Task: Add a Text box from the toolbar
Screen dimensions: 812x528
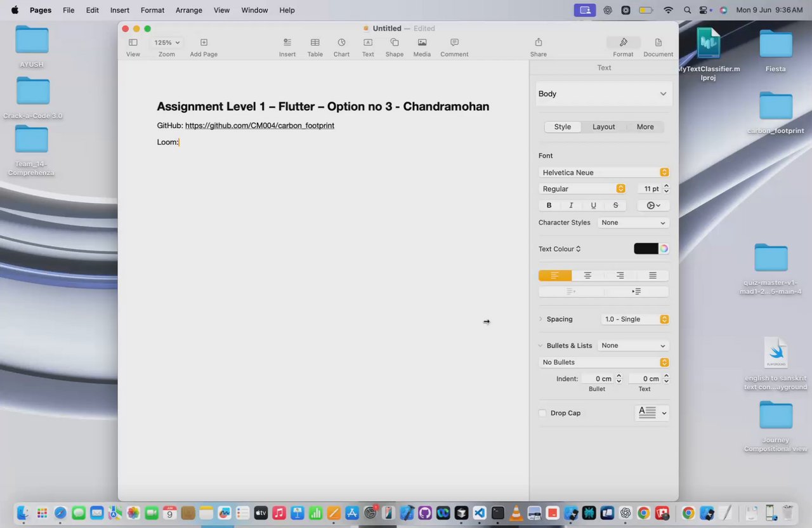Action: point(368,43)
